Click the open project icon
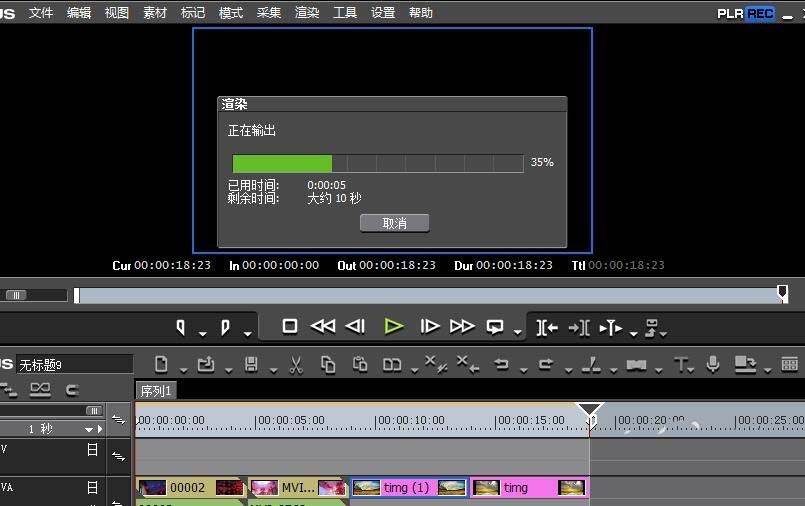This screenshot has width=805, height=506. point(206,364)
